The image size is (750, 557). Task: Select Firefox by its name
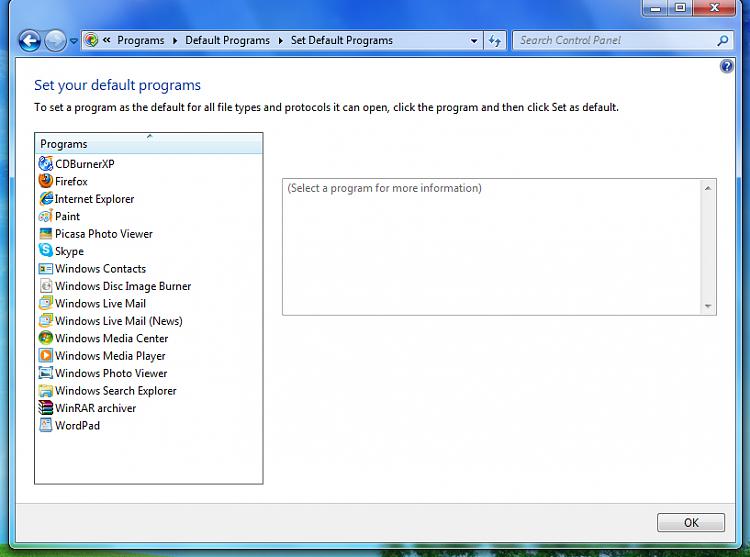pyautogui.click(x=71, y=181)
